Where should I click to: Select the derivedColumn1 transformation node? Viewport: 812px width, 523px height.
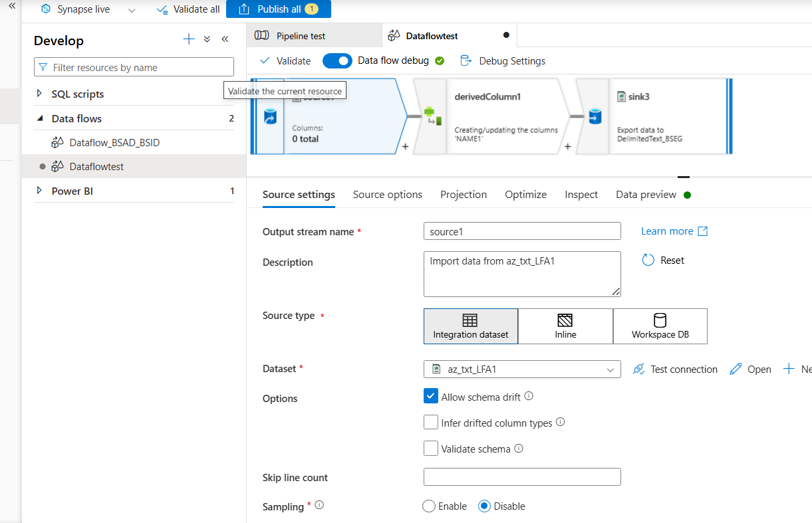click(x=491, y=116)
